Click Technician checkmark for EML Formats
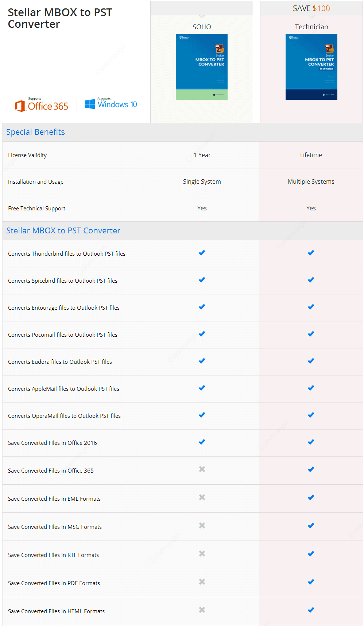The width and height of the screenshot is (364, 626). [311, 497]
